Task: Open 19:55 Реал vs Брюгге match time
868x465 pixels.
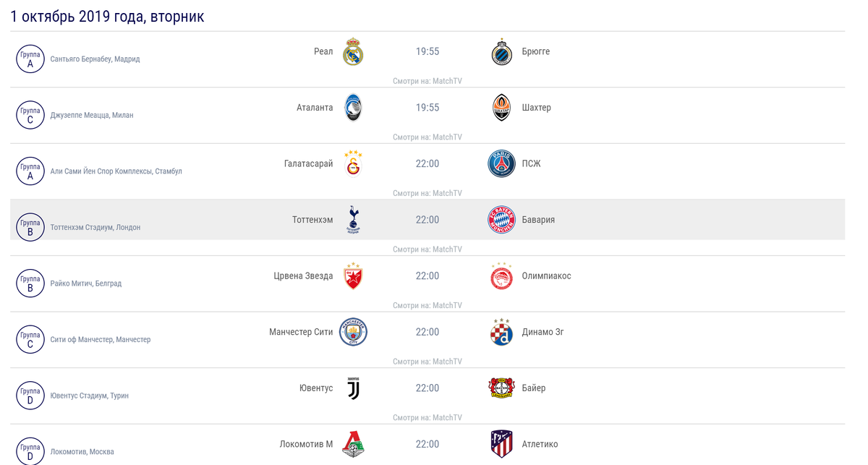Action: point(427,51)
